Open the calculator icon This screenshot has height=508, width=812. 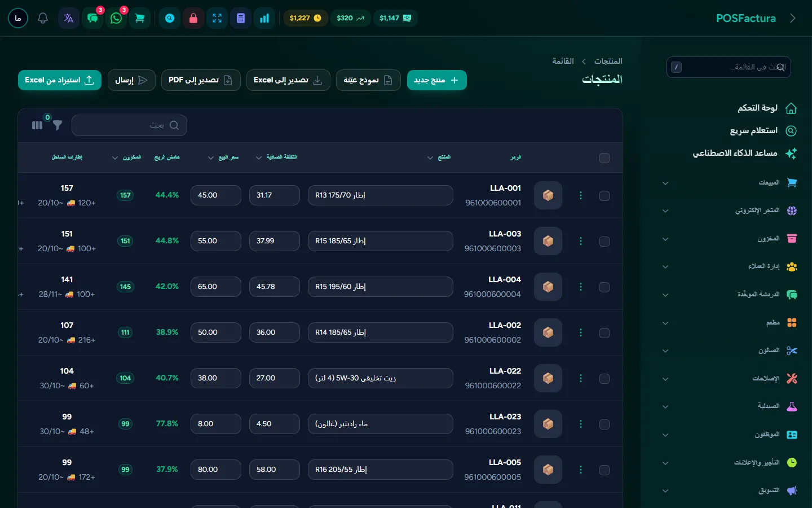coord(241,18)
